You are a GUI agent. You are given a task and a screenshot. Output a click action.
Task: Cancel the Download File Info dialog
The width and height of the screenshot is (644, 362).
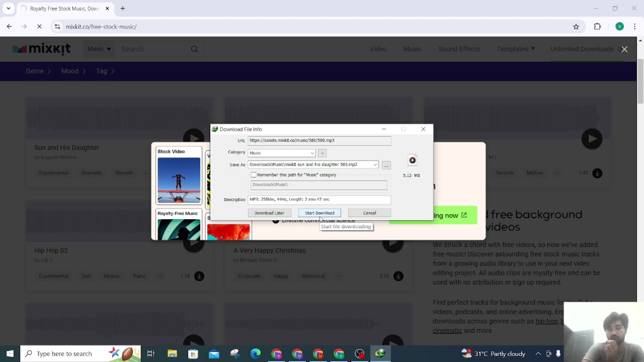coord(369,213)
